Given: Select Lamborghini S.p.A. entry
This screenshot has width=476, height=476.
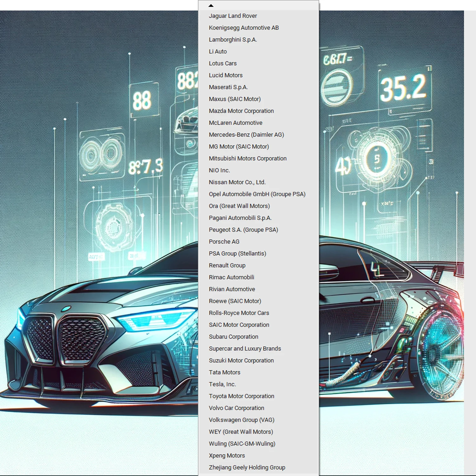Looking at the screenshot, I should click(x=233, y=40).
